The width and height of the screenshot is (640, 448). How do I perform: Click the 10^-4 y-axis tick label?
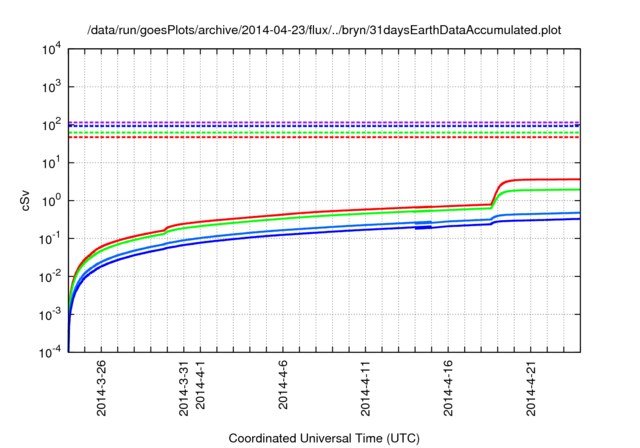pyautogui.click(x=52, y=353)
